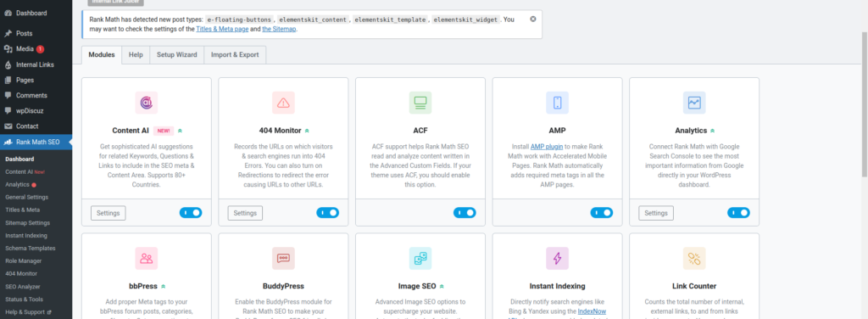Switch to the Modules tab
The width and height of the screenshot is (868, 319).
click(x=102, y=55)
